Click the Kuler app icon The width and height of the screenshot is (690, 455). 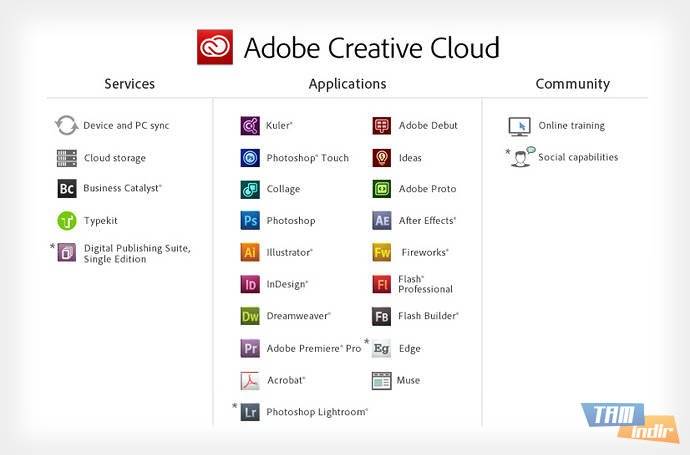coord(250,126)
